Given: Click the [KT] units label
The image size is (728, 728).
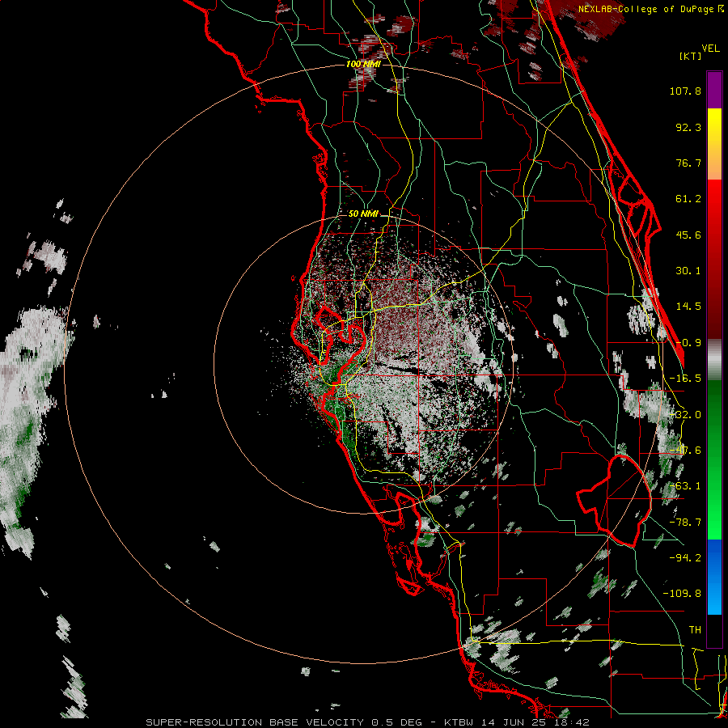Looking at the screenshot, I should click(x=691, y=56).
